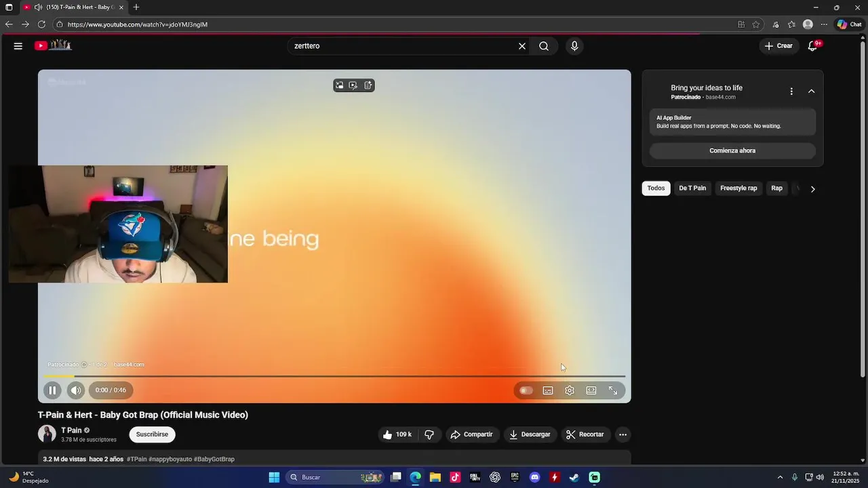Toggle subtitles in the video player
The height and width of the screenshot is (488, 868).
coord(548,390)
